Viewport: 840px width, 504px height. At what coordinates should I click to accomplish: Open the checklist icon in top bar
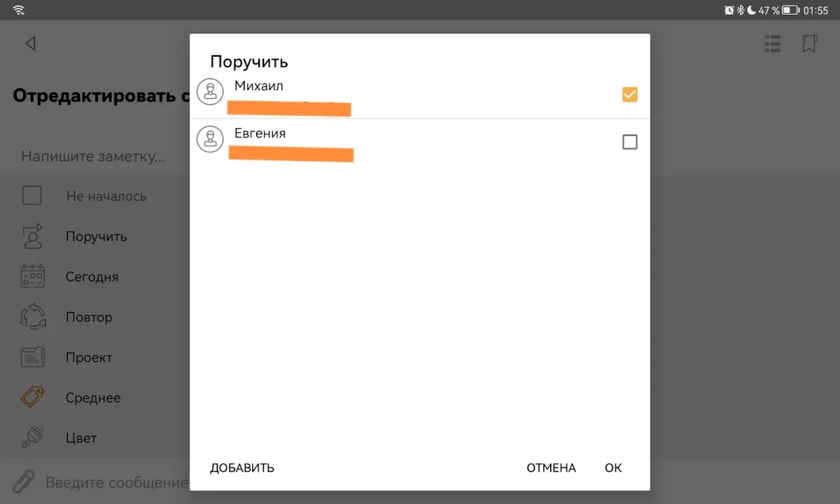(x=773, y=44)
